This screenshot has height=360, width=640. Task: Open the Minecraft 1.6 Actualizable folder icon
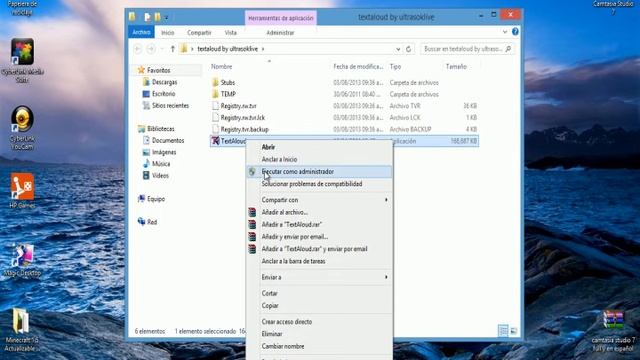[20, 321]
